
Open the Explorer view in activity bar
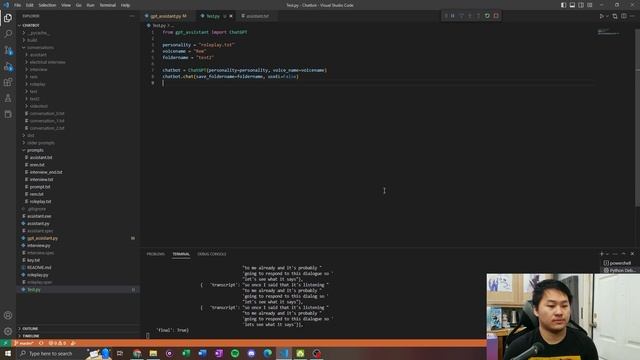(8, 18)
